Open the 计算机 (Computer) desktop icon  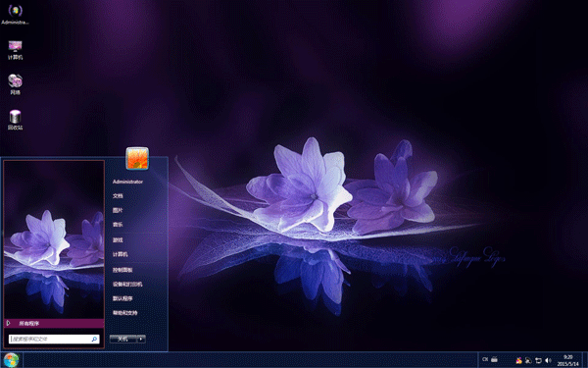[15, 50]
